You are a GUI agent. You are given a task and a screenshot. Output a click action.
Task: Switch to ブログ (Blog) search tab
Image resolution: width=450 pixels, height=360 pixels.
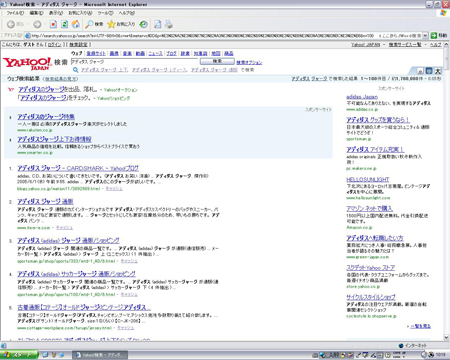(171, 53)
